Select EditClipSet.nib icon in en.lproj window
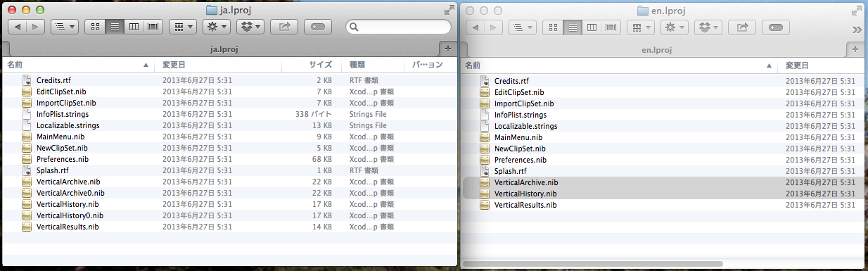 485,92
